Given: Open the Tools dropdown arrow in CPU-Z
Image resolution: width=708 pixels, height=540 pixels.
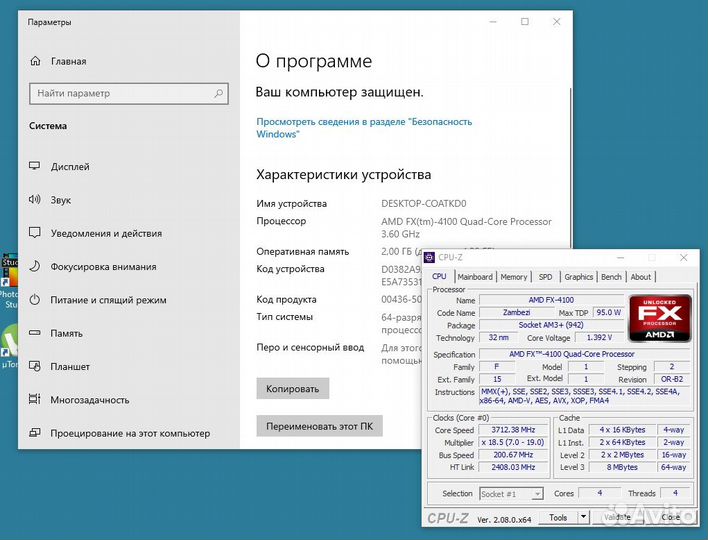Looking at the screenshot, I should [x=583, y=517].
